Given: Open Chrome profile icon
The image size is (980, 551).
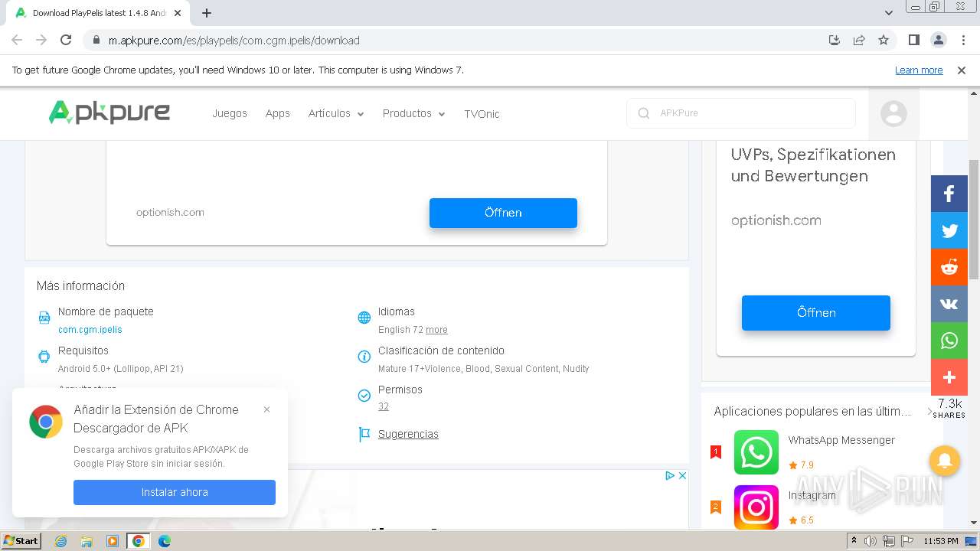Looking at the screenshot, I should (938, 40).
